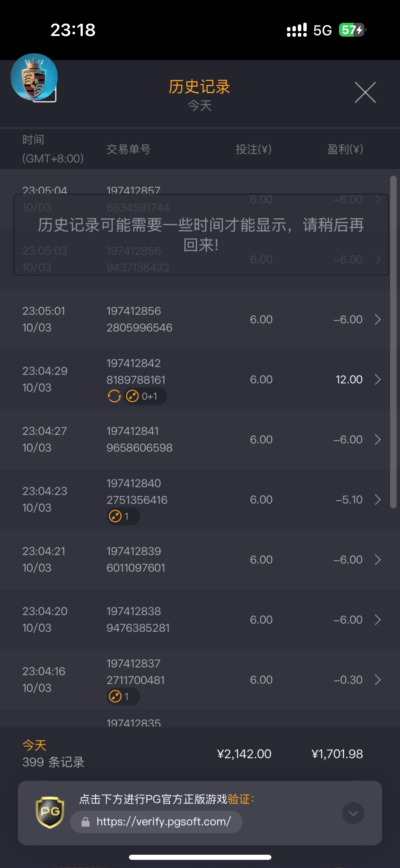This screenshot has width=400, height=868.
Task: Tap the 0+1 free spin badge
Action: pyautogui.click(x=145, y=396)
